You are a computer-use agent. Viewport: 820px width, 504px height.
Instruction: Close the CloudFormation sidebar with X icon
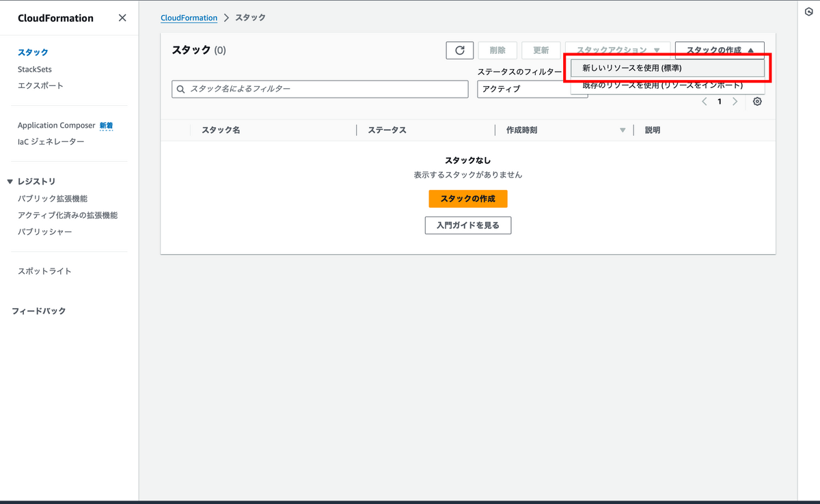[x=122, y=18]
